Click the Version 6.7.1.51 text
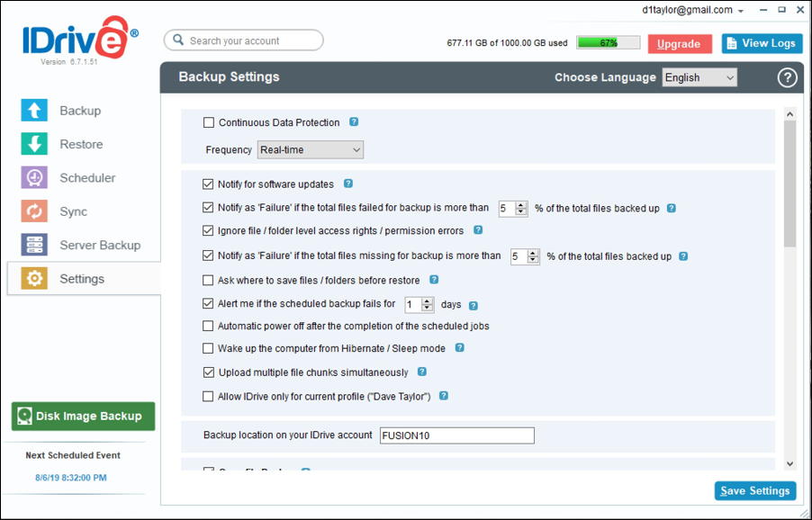Screen dimensions: 812x520 click(69, 61)
